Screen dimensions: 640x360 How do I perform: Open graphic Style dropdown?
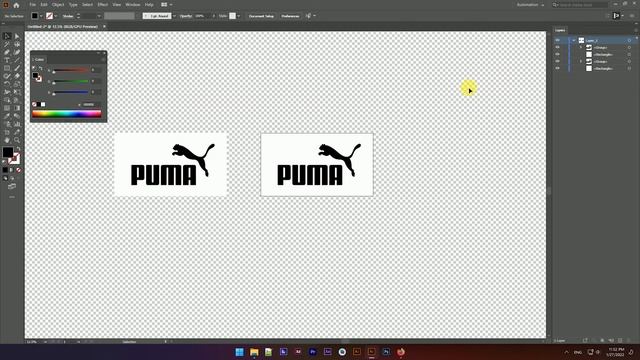tap(238, 16)
